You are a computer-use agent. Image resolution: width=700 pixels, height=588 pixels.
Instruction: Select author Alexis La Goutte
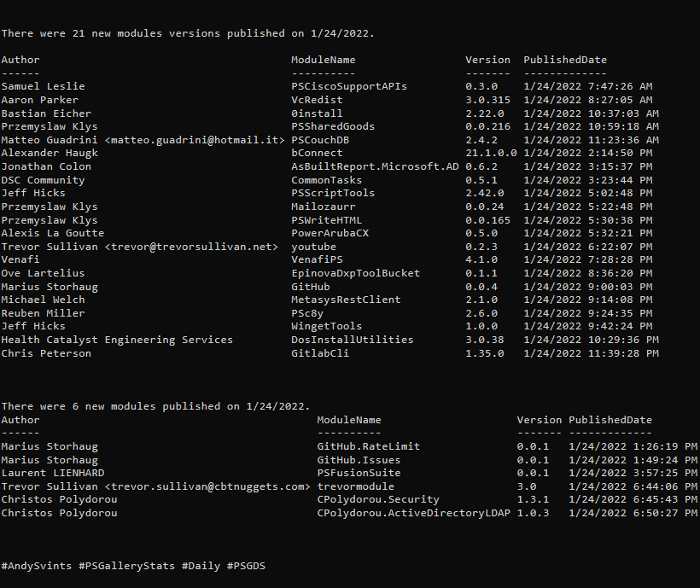tap(53, 233)
